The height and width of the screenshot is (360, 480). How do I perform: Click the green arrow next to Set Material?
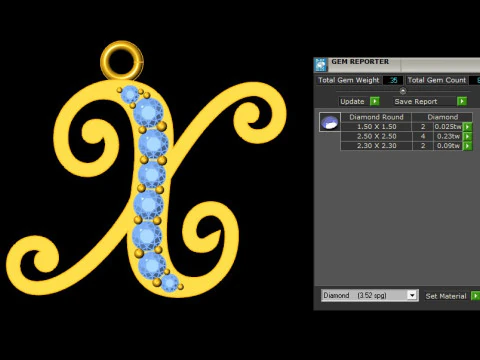point(475,296)
